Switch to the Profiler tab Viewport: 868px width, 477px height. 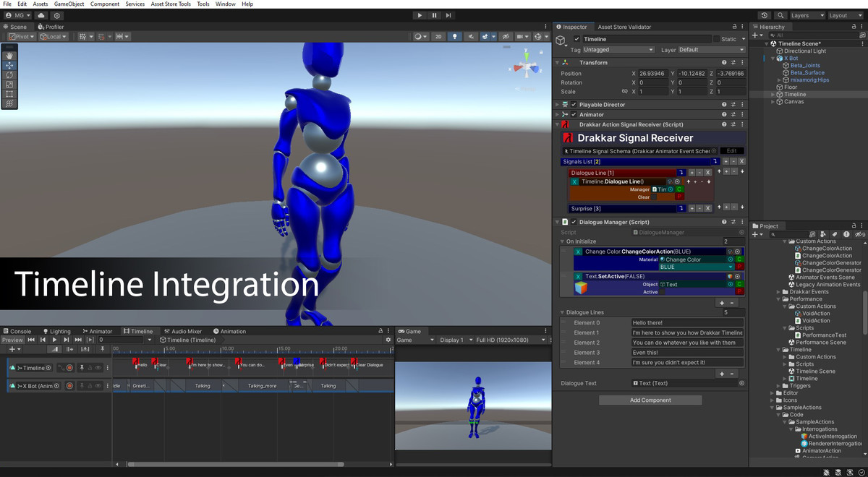(x=51, y=27)
